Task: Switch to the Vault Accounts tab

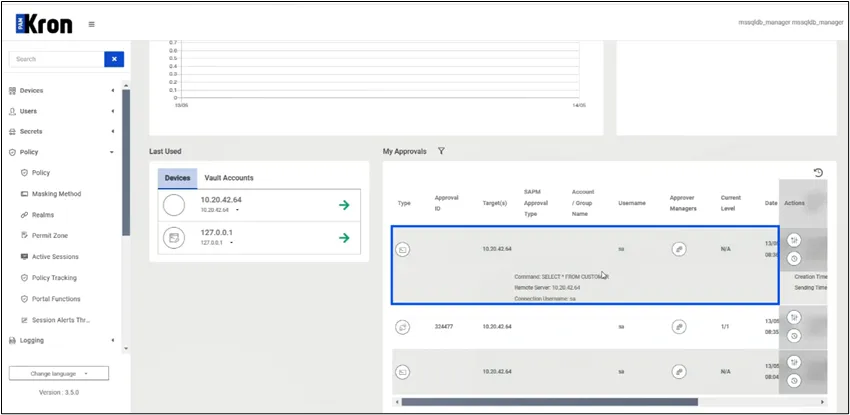Action: (229, 178)
